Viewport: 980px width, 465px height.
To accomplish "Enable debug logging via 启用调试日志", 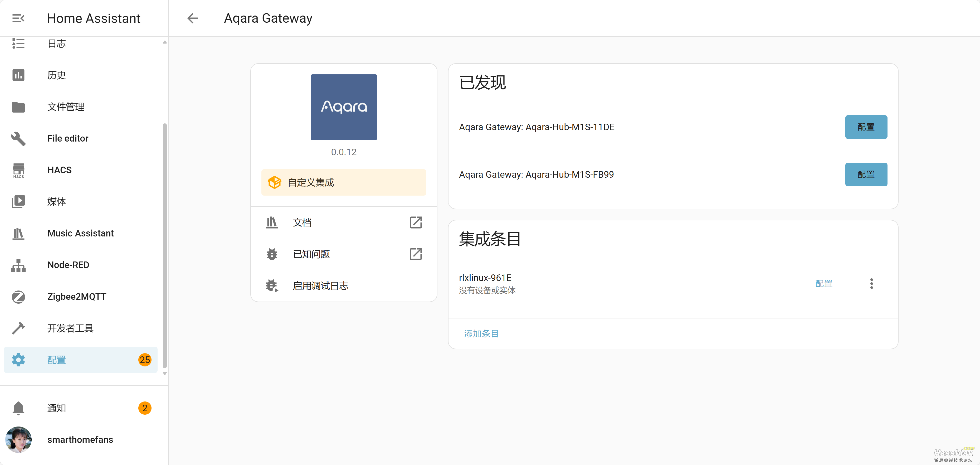I will pos(344,286).
